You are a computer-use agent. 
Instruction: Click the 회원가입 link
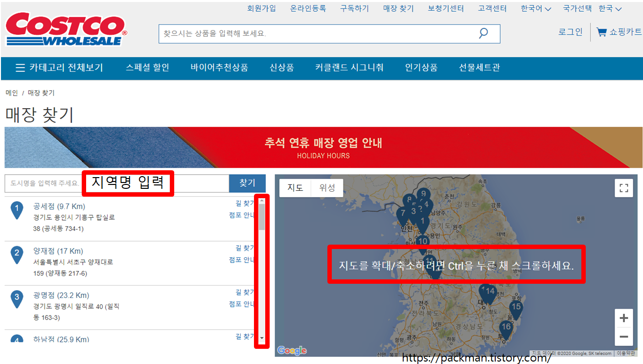pyautogui.click(x=261, y=8)
